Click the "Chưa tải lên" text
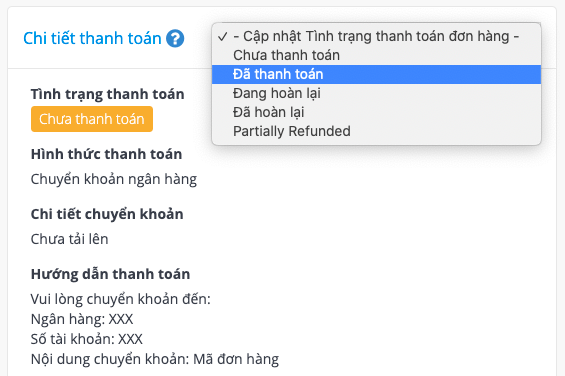This screenshot has width=565, height=376. [x=70, y=239]
